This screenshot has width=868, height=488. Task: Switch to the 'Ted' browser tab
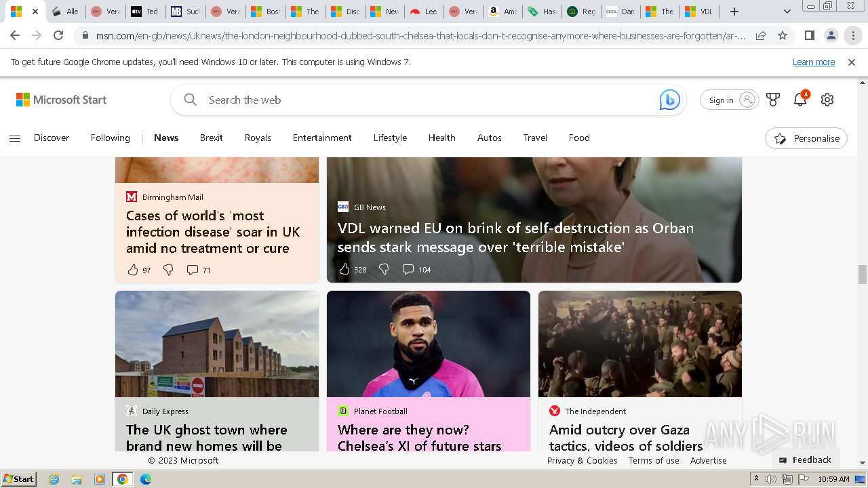pos(145,12)
